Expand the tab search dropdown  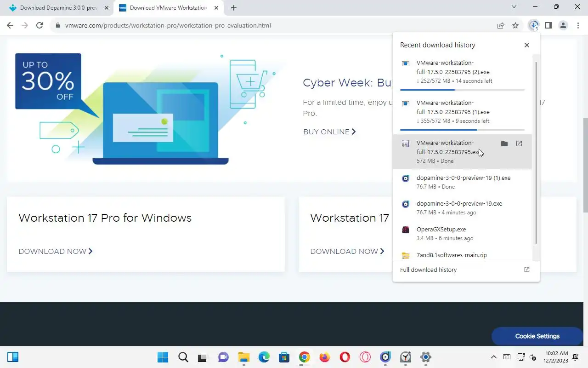pyautogui.click(x=514, y=7)
